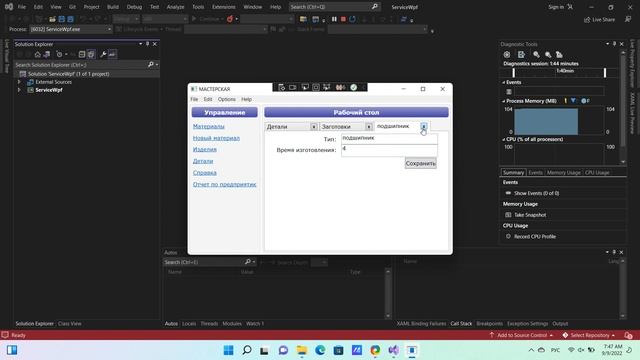Open the Debug menu in Visual Studio
Viewport: 640px width, 360px height.
tap(134, 7)
